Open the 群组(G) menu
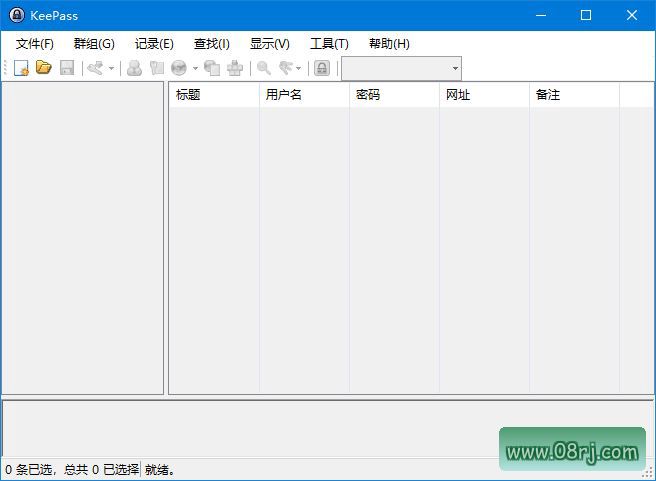The height and width of the screenshot is (481, 656). 94,43
